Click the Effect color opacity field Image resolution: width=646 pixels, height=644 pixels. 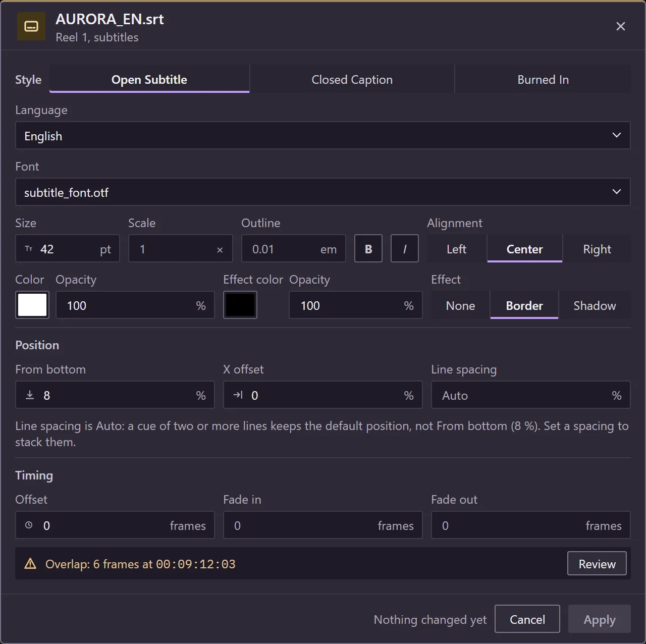click(x=356, y=305)
